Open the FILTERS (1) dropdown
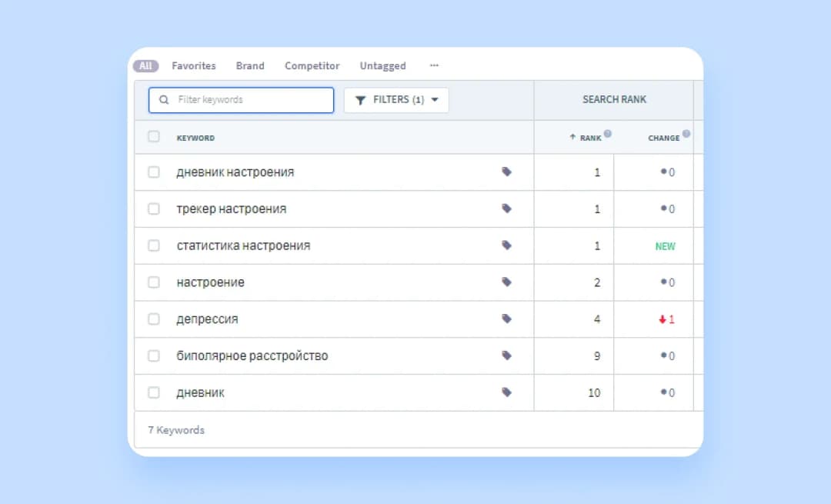831x504 pixels. coord(396,100)
